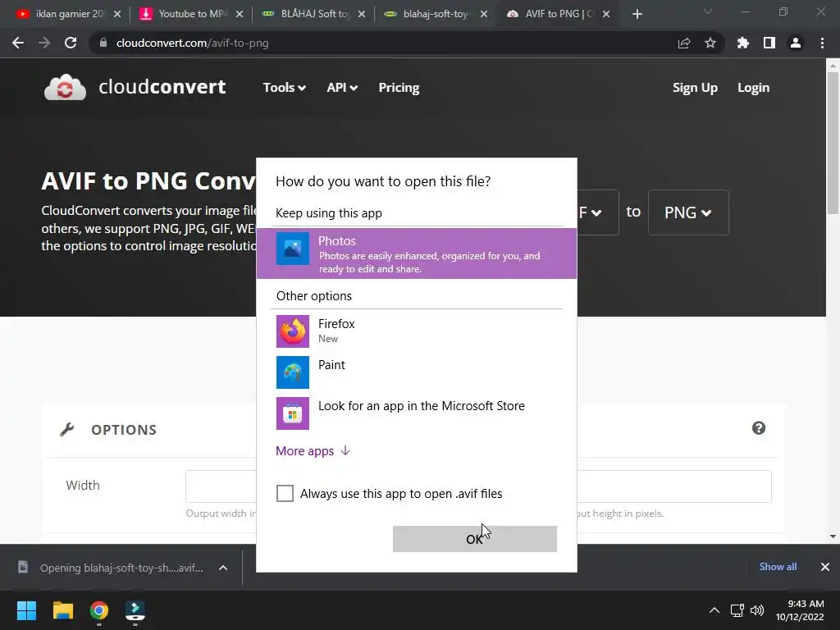The width and height of the screenshot is (840, 630).
Task: Expand the API dropdown menu
Action: (x=342, y=87)
